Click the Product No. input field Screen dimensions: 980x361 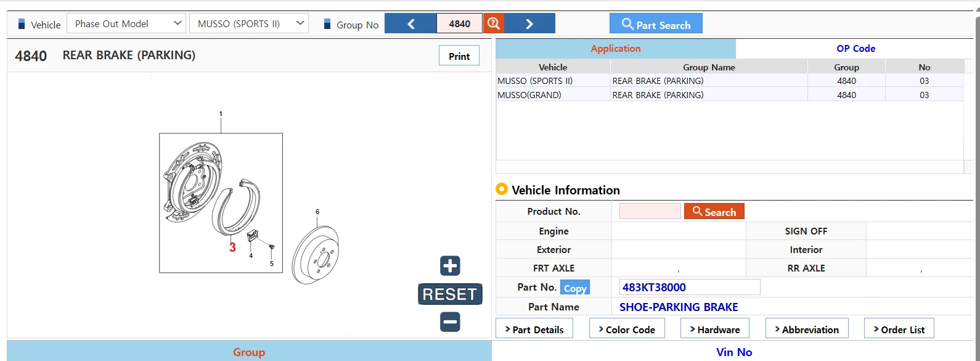(x=650, y=211)
